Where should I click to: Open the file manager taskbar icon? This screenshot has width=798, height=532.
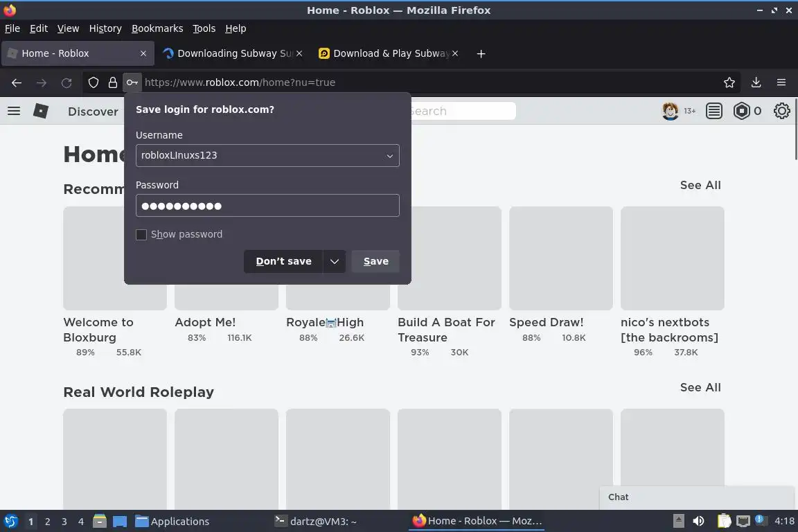[100, 522]
